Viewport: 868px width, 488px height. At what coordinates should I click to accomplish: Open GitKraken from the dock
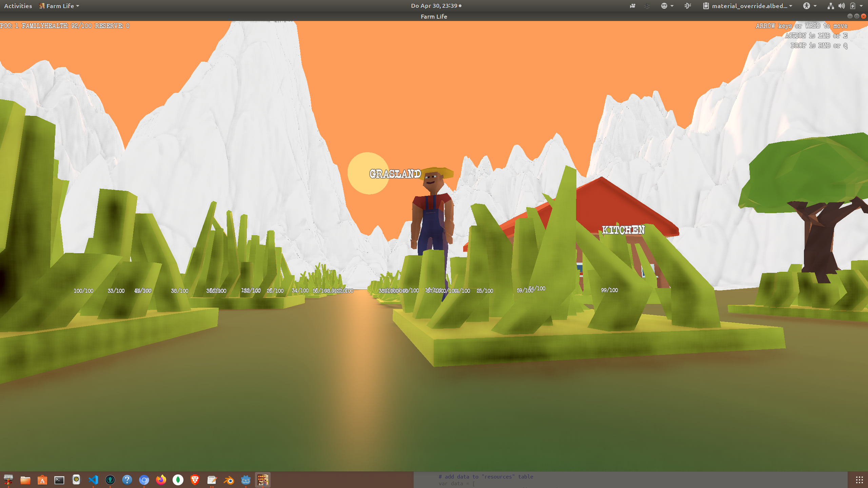pyautogui.click(x=110, y=480)
